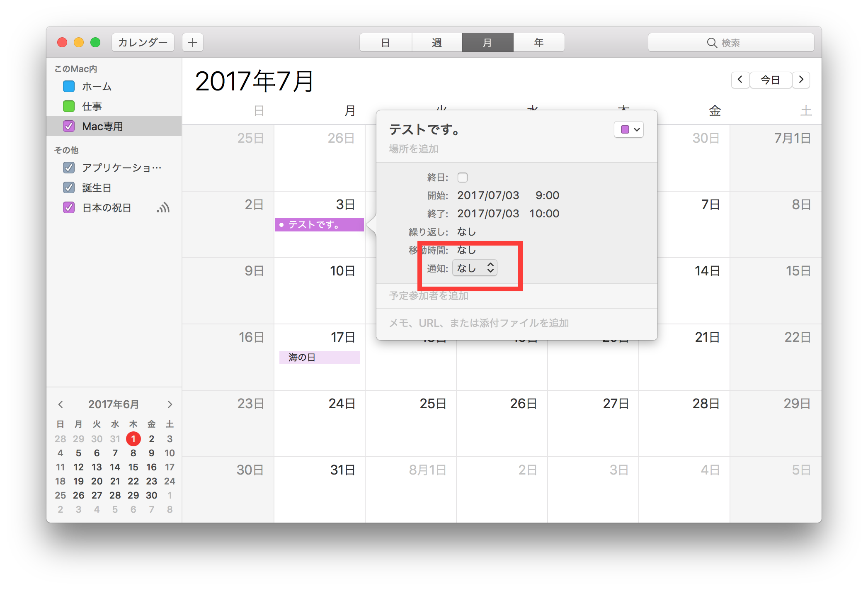Click the 今日 today button
Screen dimensions: 868x589
click(x=770, y=79)
